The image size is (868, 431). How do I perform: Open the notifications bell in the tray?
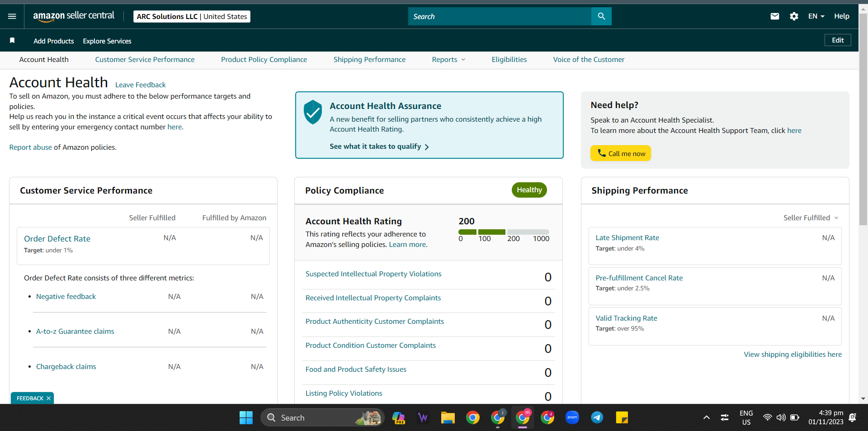(x=853, y=417)
